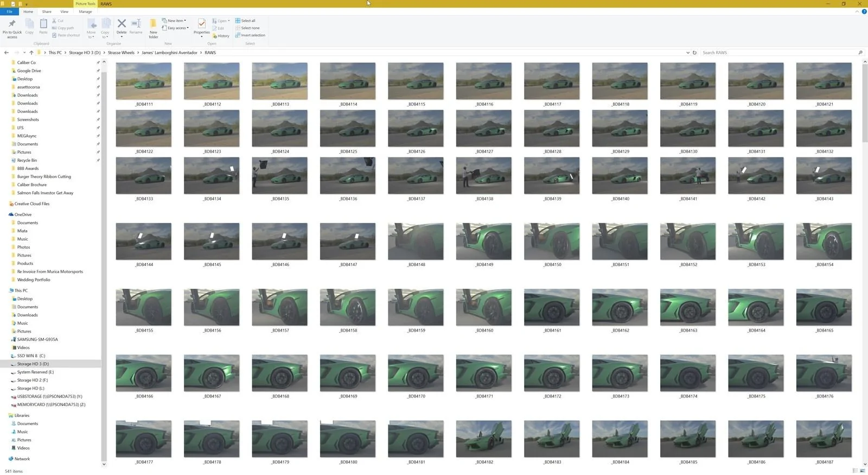Open the Picture Tools contextual tab

tap(85, 4)
